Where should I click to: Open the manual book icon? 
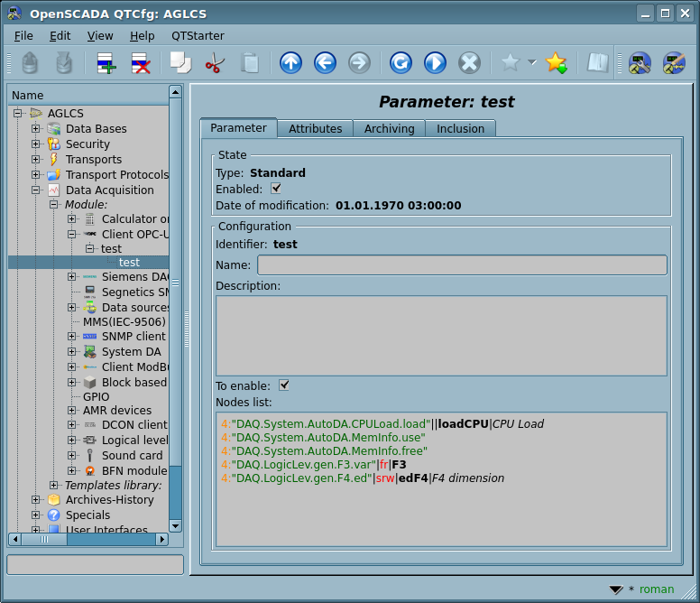tap(597, 62)
